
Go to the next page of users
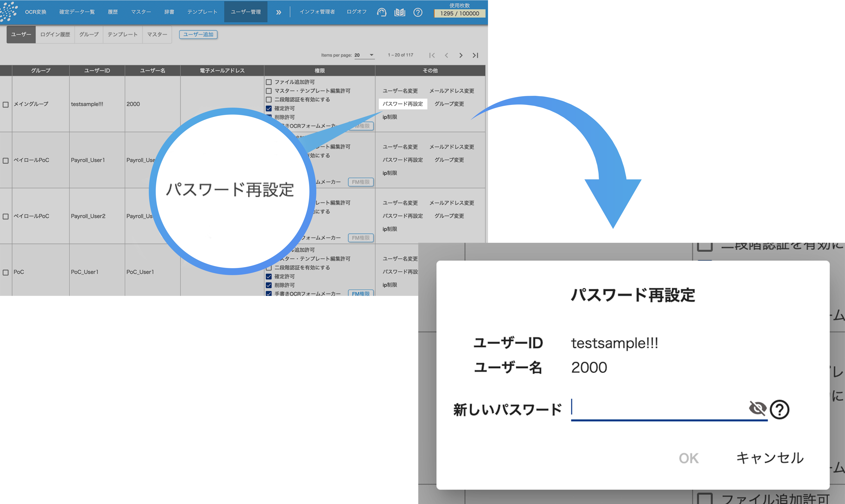click(461, 55)
